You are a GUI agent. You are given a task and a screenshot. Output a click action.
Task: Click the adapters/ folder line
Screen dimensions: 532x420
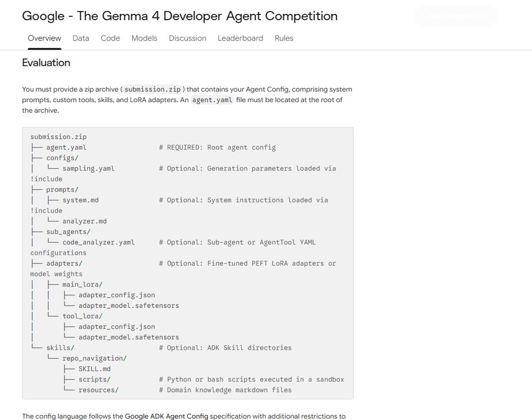click(x=64, y=263)
